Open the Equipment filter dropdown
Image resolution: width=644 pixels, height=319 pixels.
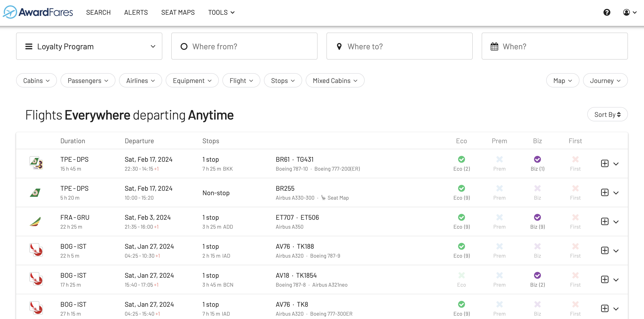pos(192,81)
